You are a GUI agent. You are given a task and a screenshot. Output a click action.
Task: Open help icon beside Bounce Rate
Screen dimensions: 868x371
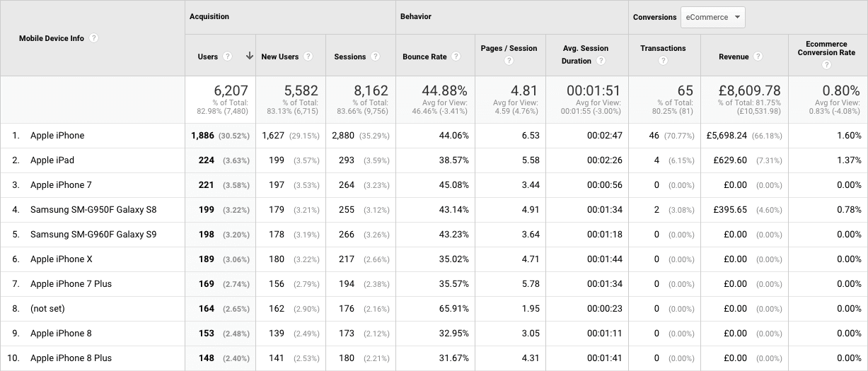tap(456, 57)
